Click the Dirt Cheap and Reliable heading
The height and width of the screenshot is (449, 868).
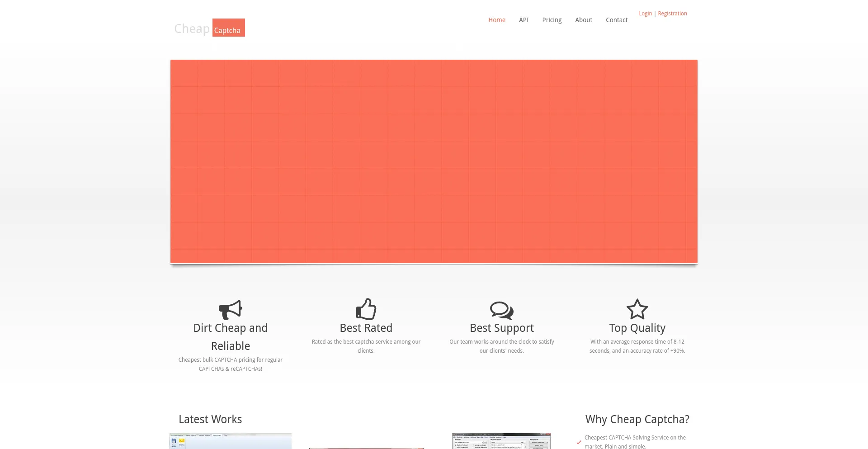click(230, 337)
